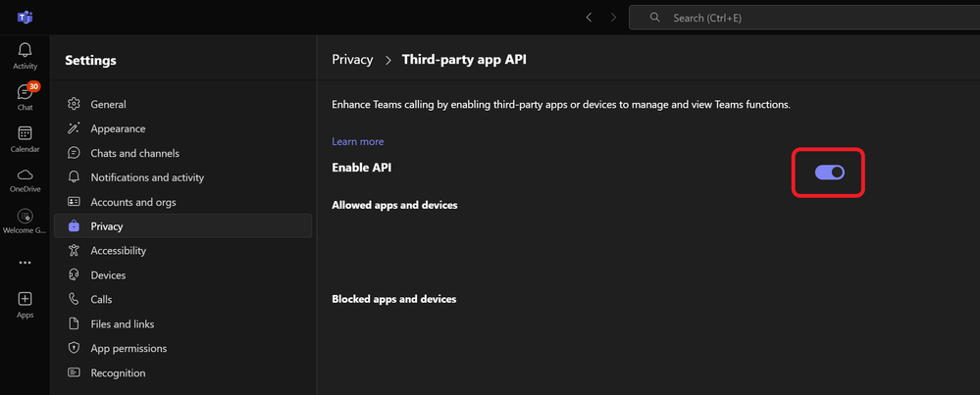Viewport: 980px width, 395px height.
Task: Click the General gear icon
Action: coord(74,104)
